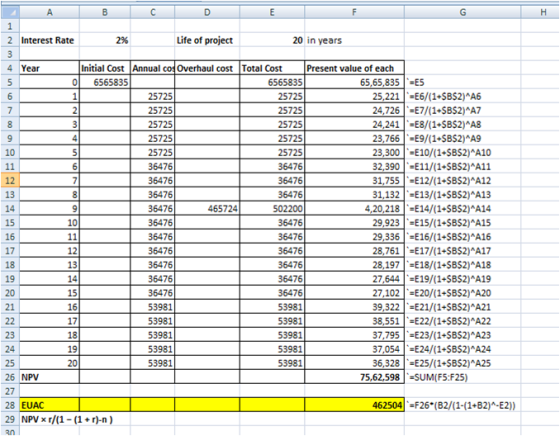Select column H header
The width and height of the screenshot is (560, 436).
[540, 12]
